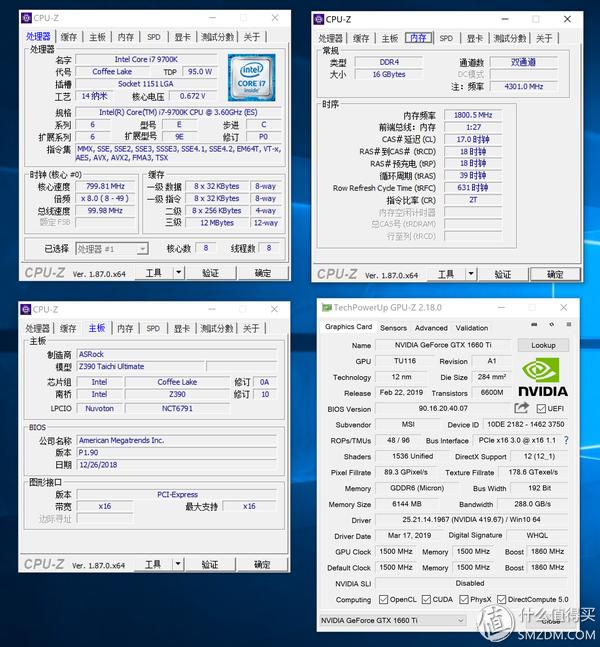This screenshot has width=600, height=647.
Task: Click the CPU-Z app icon in mainboard window title bar
Action: click(26, 309)
